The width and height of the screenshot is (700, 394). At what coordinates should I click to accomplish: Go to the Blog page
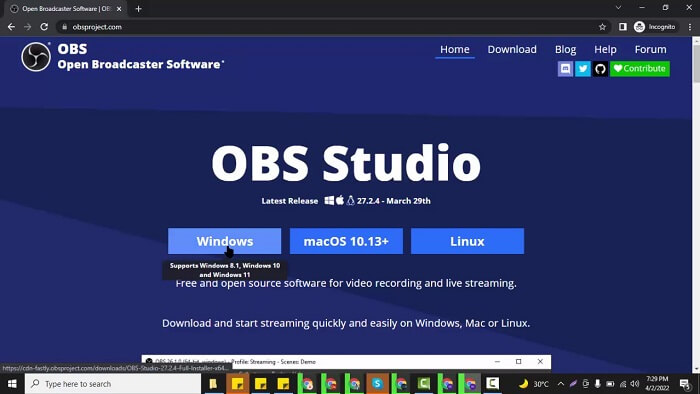click(565, 50)
